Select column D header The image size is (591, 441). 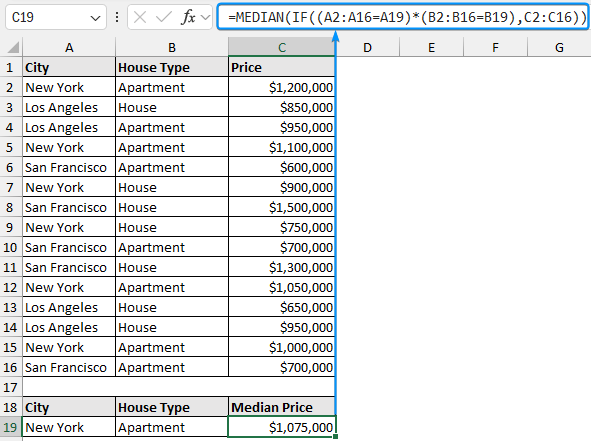tap(367, 47)
